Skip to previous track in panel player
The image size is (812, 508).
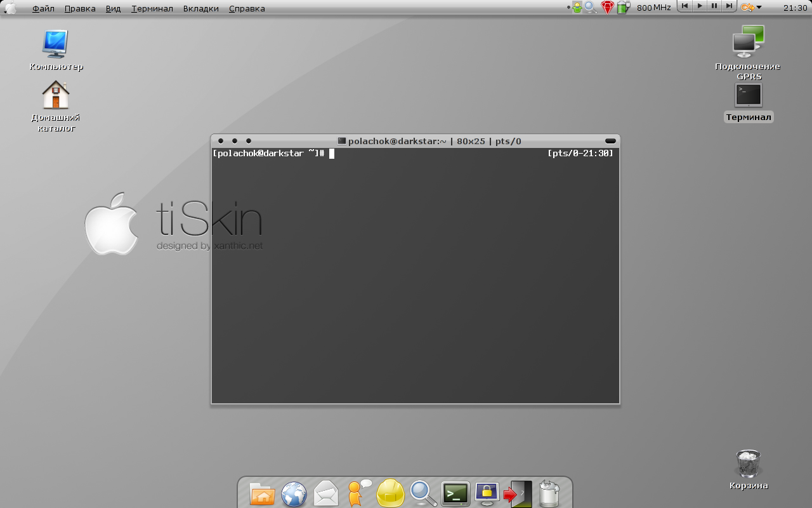[685, 6]
